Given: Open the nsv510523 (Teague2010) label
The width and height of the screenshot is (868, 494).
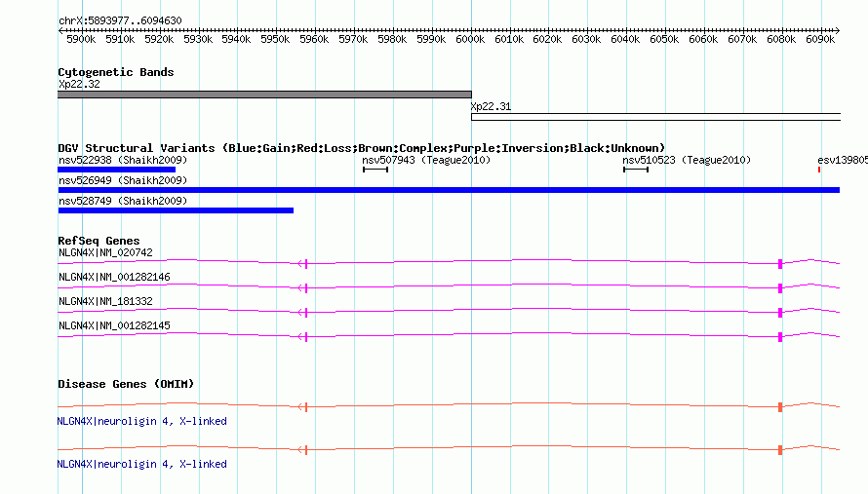Looking at the screenshot, I should tap(687, 160).
